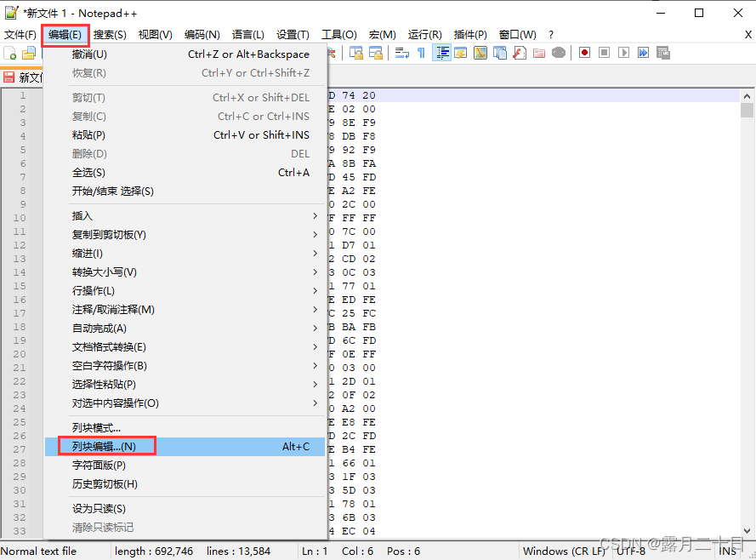The width and height of the screenshot is (756, 560).
Task: Choose 设为只读(S) menu entry
Action: click(x=185, y=509)
